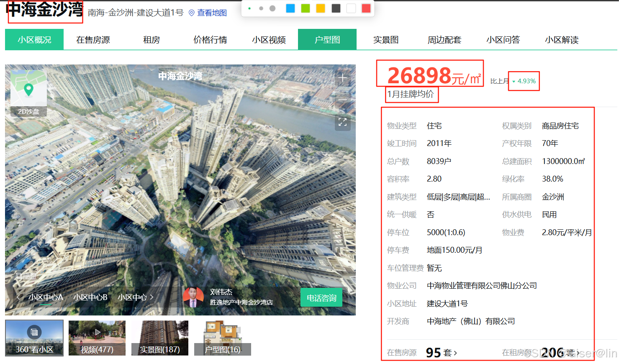Click the 4.93% price change value
The height and width of the screenshot is (364, 619).
pyautogui.click(x=527, y=81)
